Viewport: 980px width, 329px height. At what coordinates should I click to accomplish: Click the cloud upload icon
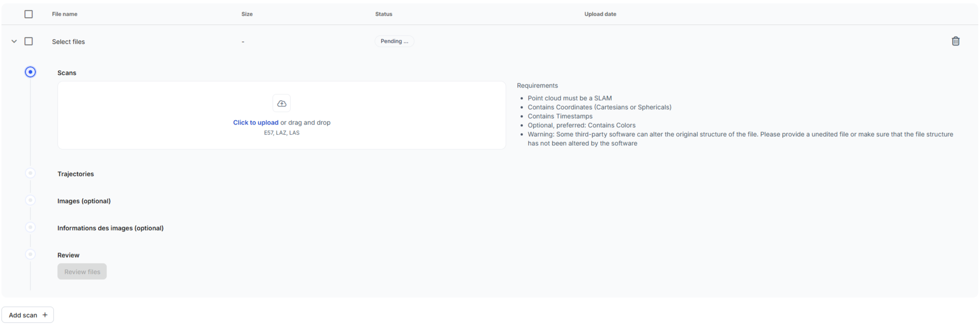(x=281, y=103)
